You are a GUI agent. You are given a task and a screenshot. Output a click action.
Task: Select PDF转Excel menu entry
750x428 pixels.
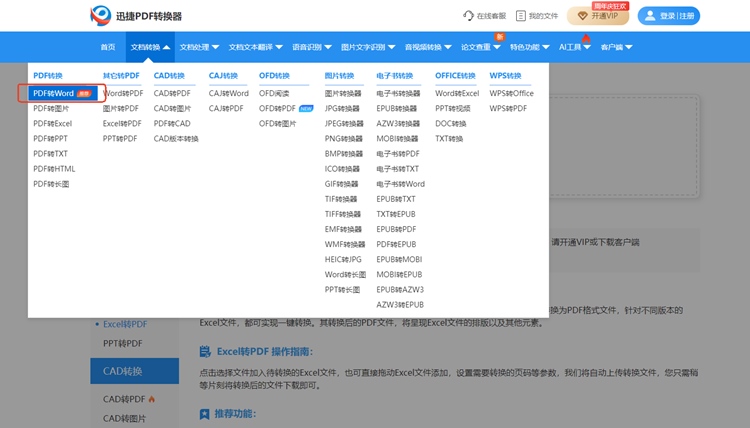pyautogui.click(x=53, y=123)
